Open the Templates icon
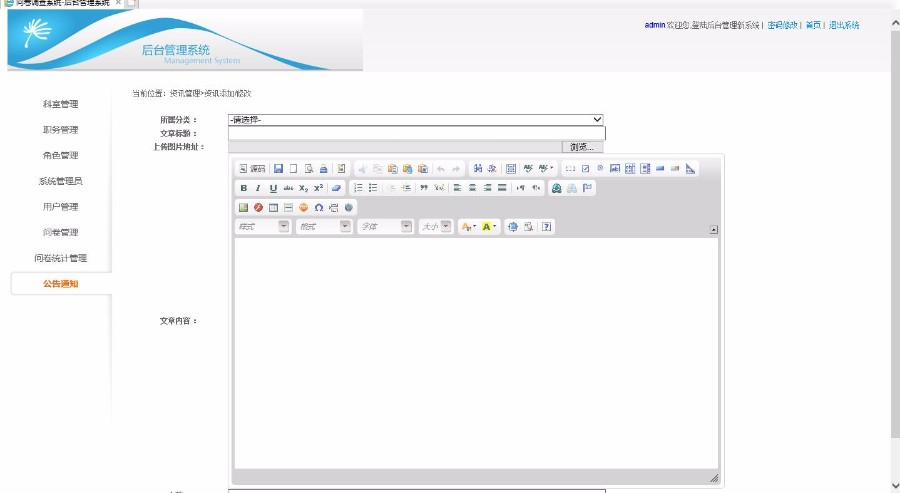 pos(342,169)
